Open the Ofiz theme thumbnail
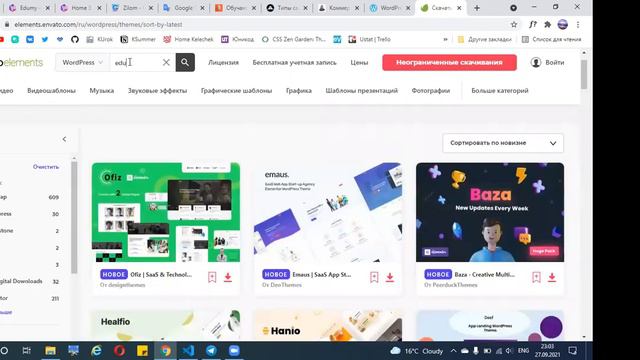This screenshot has width=640, height=360. tap(166, 212)
